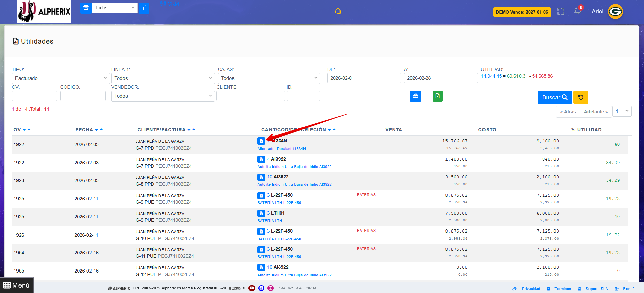Export results with green Excel icon
This screenshot has width=644, height=293.
(437, 96)
